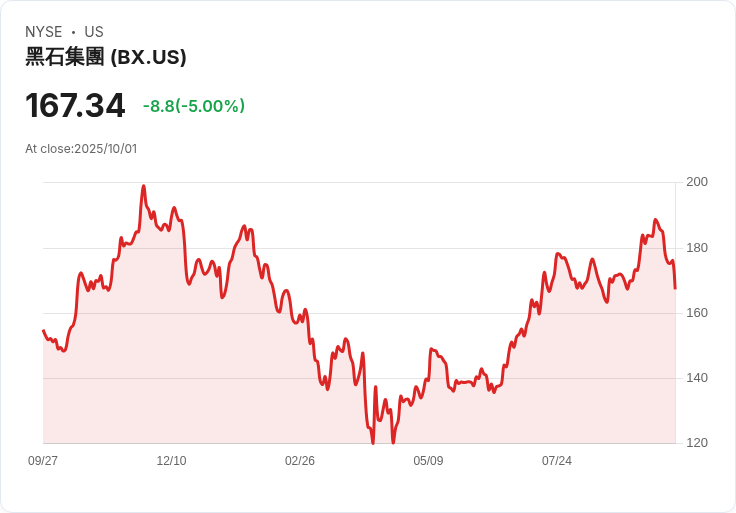Select the 12/10 date label on axis
The image size is (736, 513).
click(171, 461)
